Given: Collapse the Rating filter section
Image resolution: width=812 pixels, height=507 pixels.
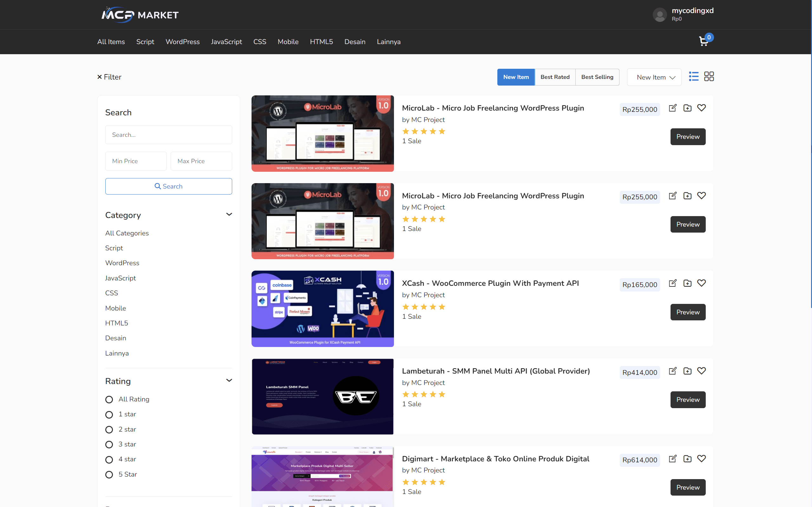Looking at the screenshot, I should [229, 380].
